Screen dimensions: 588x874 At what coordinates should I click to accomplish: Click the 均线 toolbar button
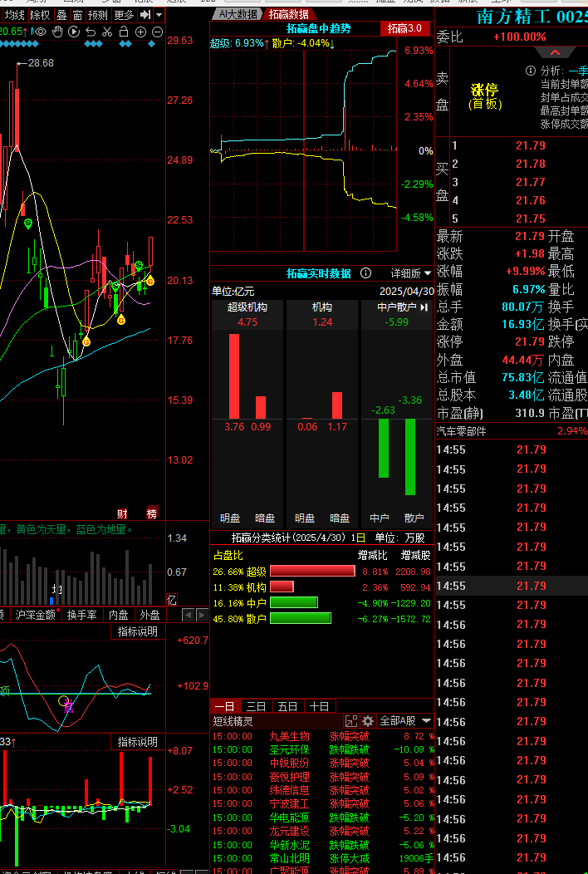[14, 15]
